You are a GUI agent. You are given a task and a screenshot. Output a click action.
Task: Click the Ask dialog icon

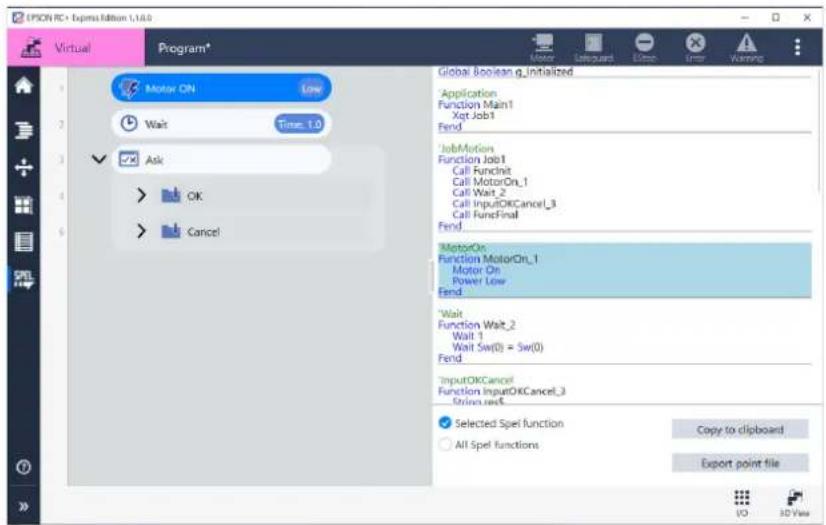[129, 159]
